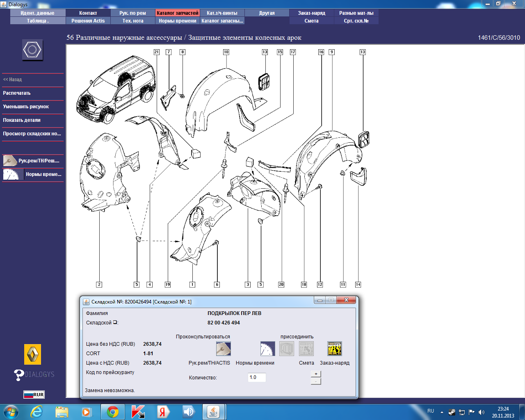Open Решения Actis tab
This screenshot has width=525, height=420.
click(88, 21)
